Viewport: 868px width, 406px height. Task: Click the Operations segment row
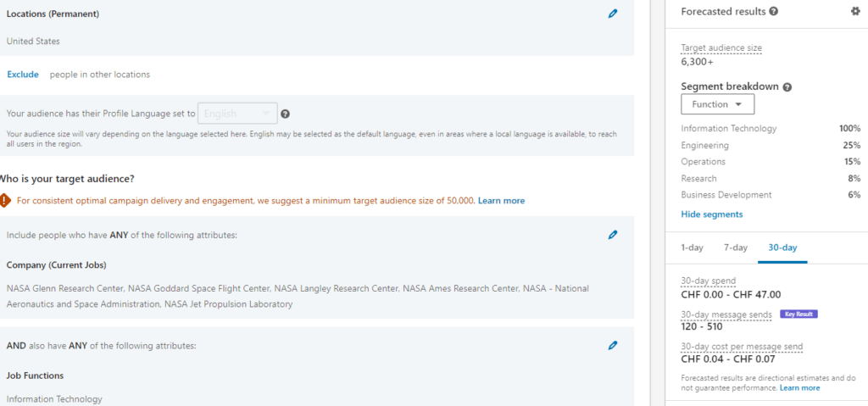point(771,162)
